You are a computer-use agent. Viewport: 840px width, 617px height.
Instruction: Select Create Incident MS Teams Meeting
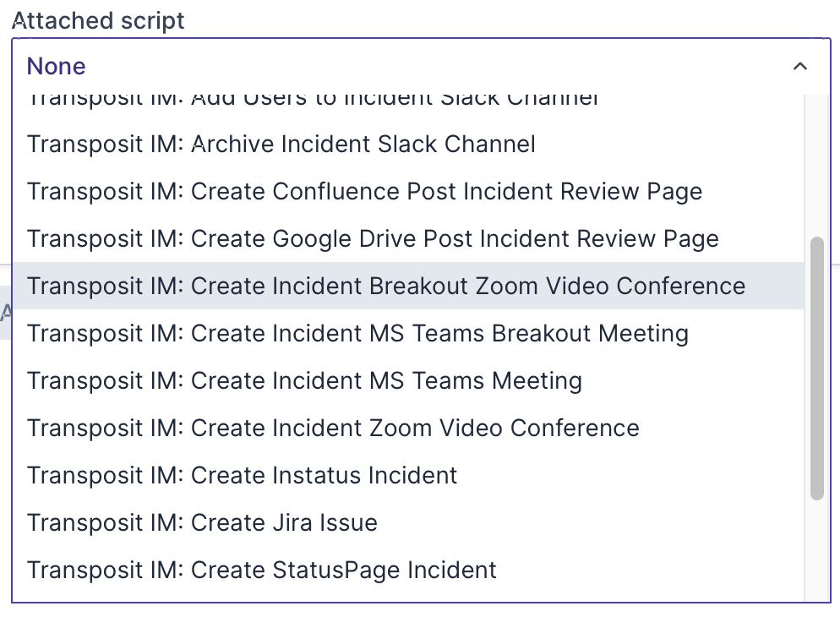304,381
